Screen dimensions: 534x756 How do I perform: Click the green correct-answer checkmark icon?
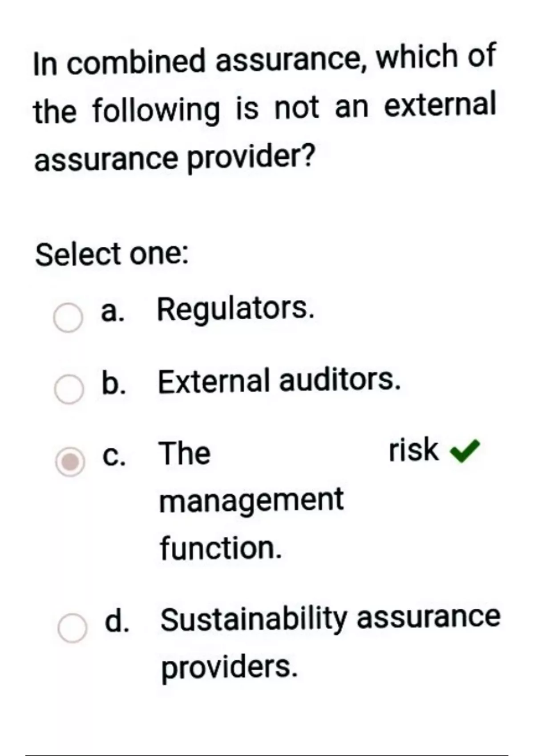[465, 451]
